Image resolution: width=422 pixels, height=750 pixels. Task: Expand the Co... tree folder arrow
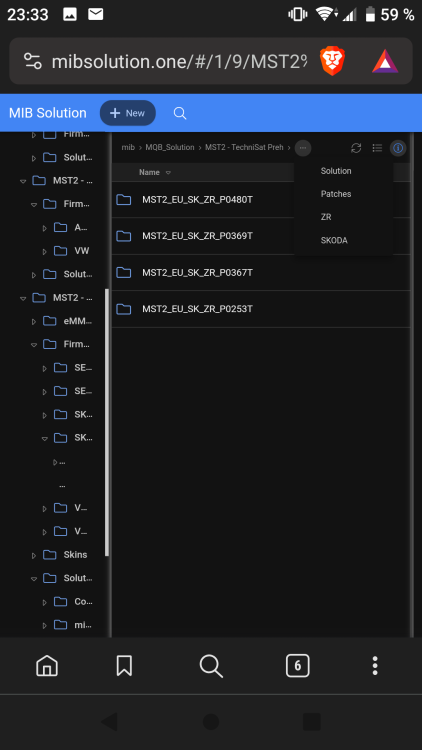click(x=44, y=602)
